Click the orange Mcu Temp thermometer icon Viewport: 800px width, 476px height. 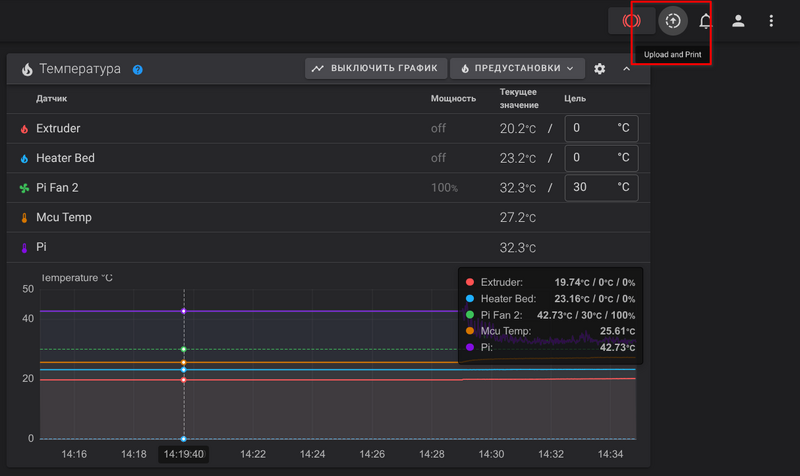click(x=25, y=217)
